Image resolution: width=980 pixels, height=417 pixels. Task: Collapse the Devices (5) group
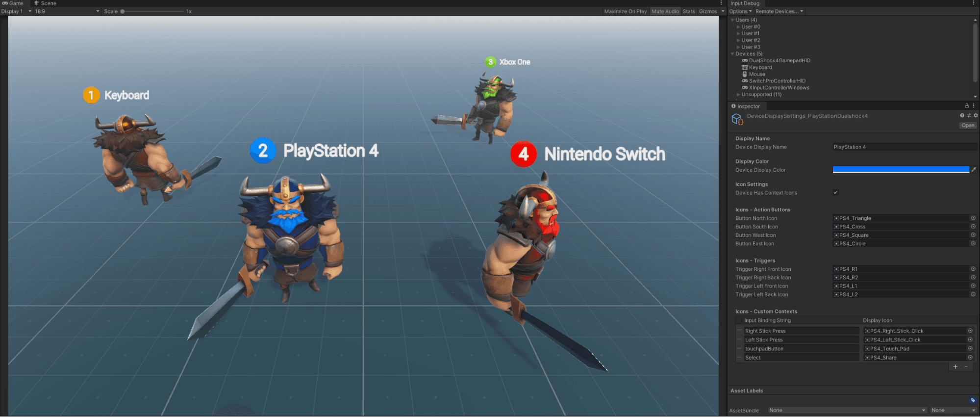(732, 54)
